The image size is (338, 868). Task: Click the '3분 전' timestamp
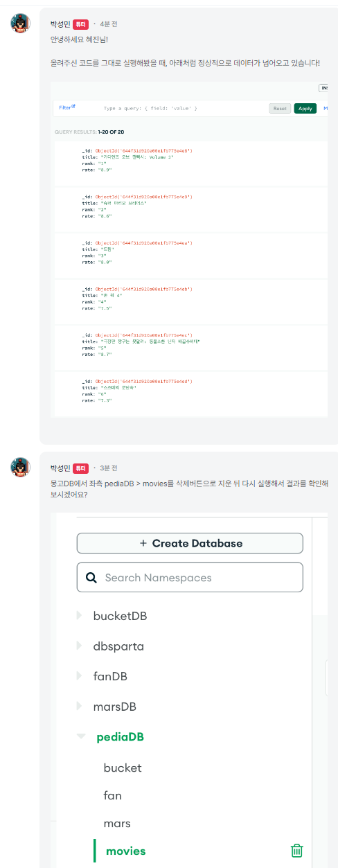(109, 468)
